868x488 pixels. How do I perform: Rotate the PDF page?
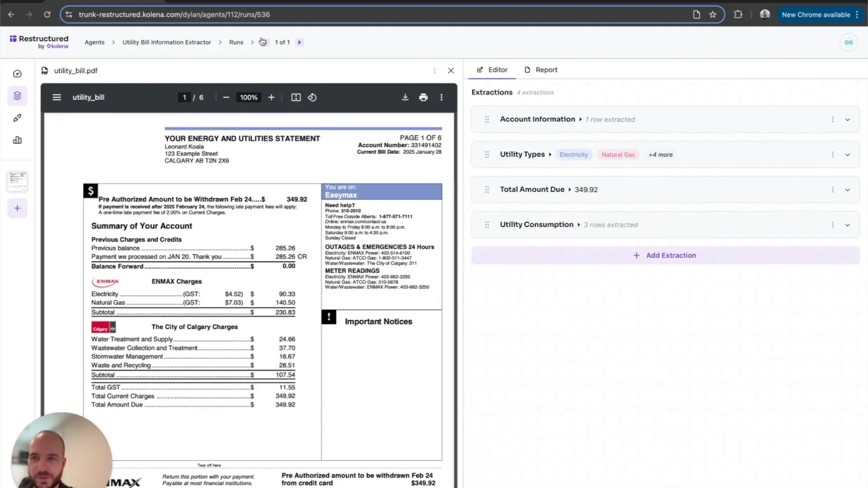312,97
